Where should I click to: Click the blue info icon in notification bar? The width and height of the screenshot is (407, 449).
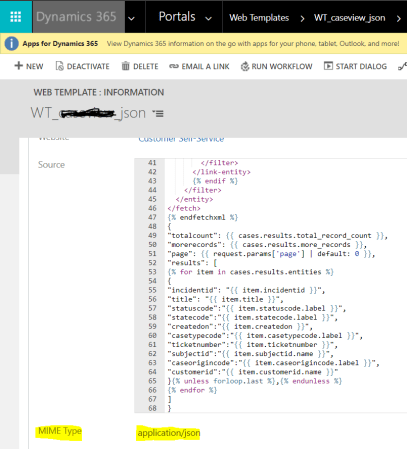pyautogui.click(x=11, y=44)
